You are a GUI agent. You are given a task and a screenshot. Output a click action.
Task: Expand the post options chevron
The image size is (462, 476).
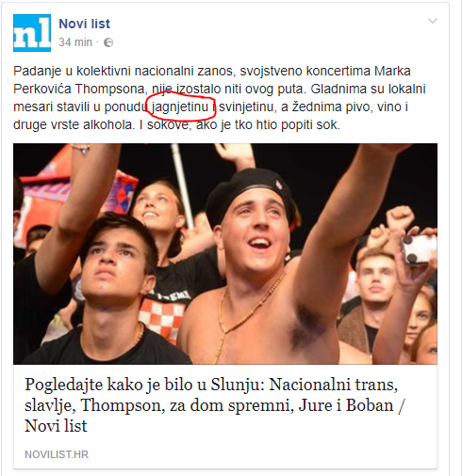[x=433, y=21]
